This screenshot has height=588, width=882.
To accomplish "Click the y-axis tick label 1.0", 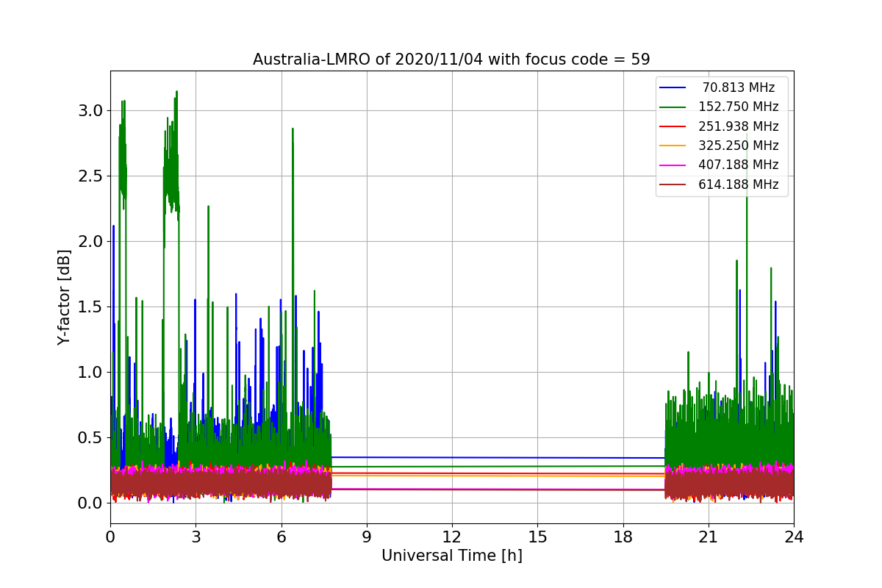I will point(91,372).
